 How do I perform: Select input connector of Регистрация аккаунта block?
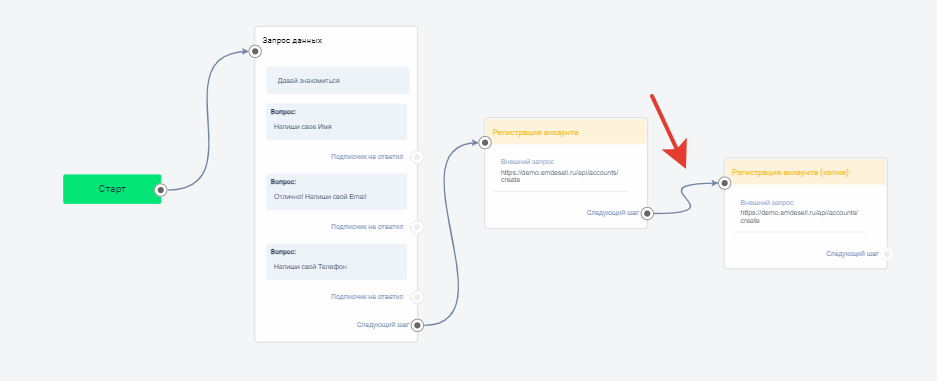(485, 142)
